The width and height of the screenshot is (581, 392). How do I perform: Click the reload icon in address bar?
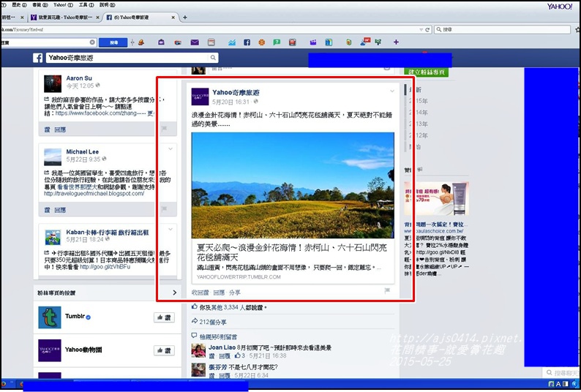pos(427,29)
